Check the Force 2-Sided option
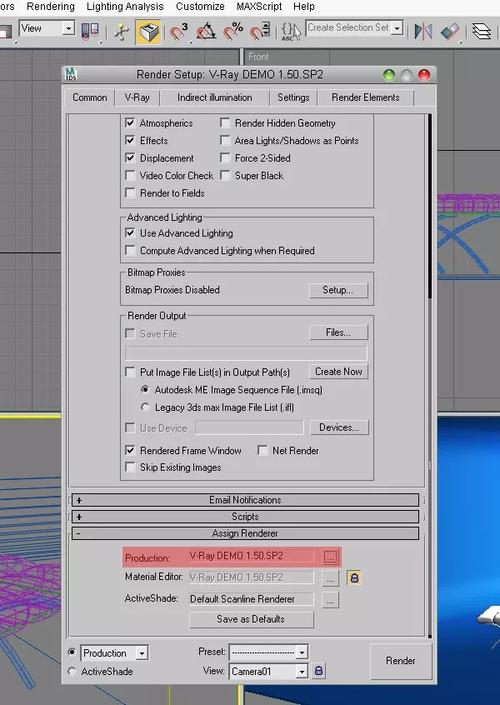The width and height of the screenshot is (500, 705). point(225,158)
